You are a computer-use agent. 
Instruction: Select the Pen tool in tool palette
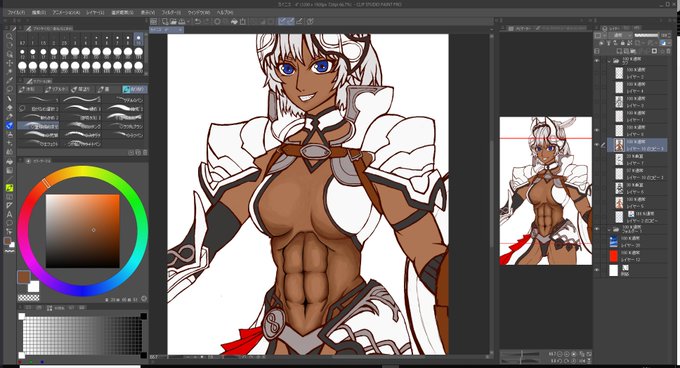[x=10, y=99]
